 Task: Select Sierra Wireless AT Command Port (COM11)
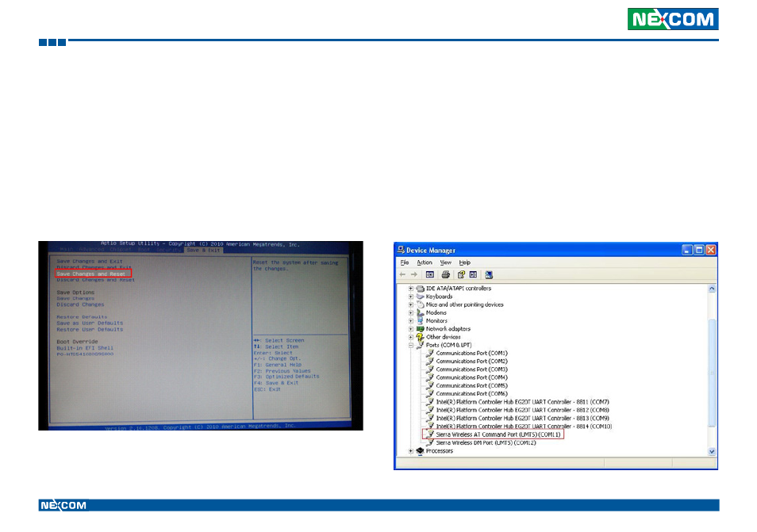point(498,434)
